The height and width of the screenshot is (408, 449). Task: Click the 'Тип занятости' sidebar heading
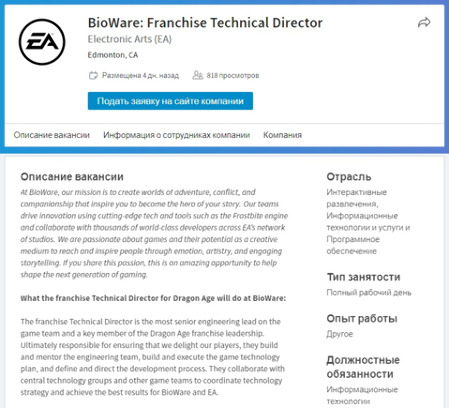[363, 277]
